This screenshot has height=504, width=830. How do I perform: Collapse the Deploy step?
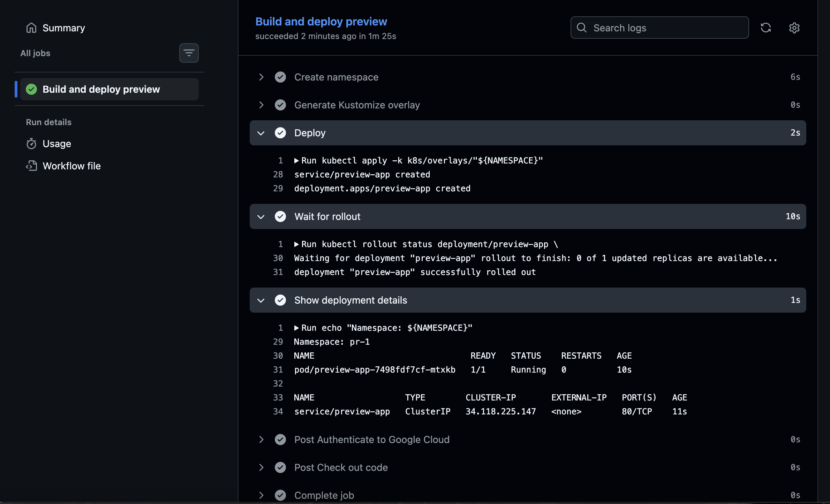[x=261, y=133]
